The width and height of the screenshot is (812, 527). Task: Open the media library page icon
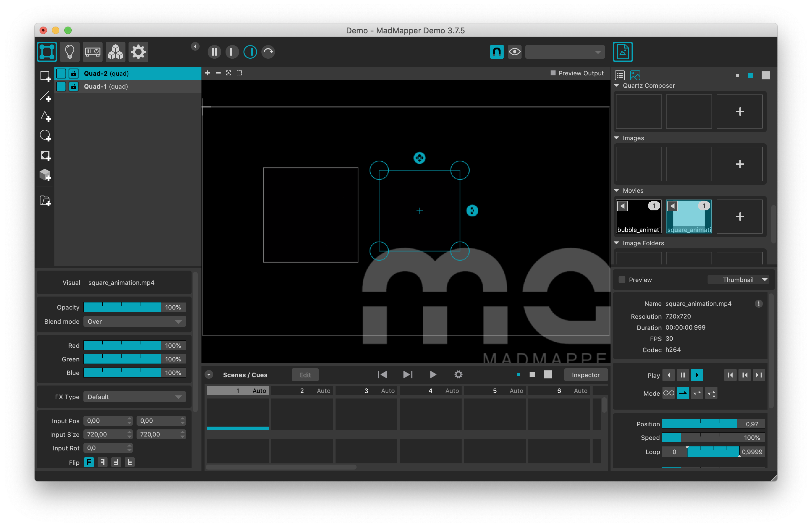(x=623, y=52)
